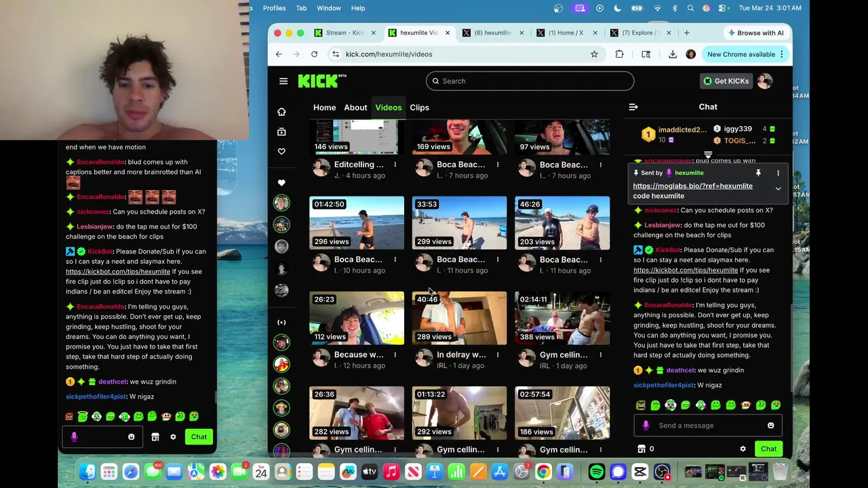Open options for the 2:14:11 'Gym cellin...' video
The height and width of the screenshot is (488, 868).
600,354
